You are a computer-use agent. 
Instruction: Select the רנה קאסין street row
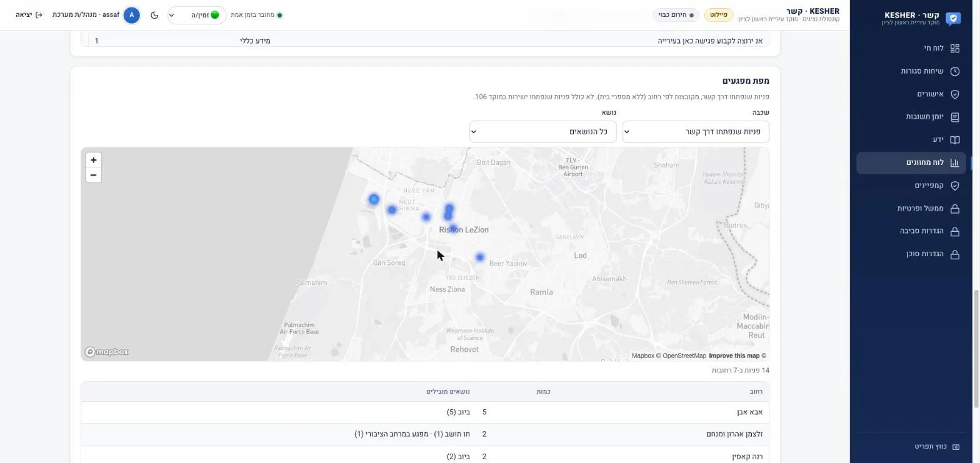425,456
